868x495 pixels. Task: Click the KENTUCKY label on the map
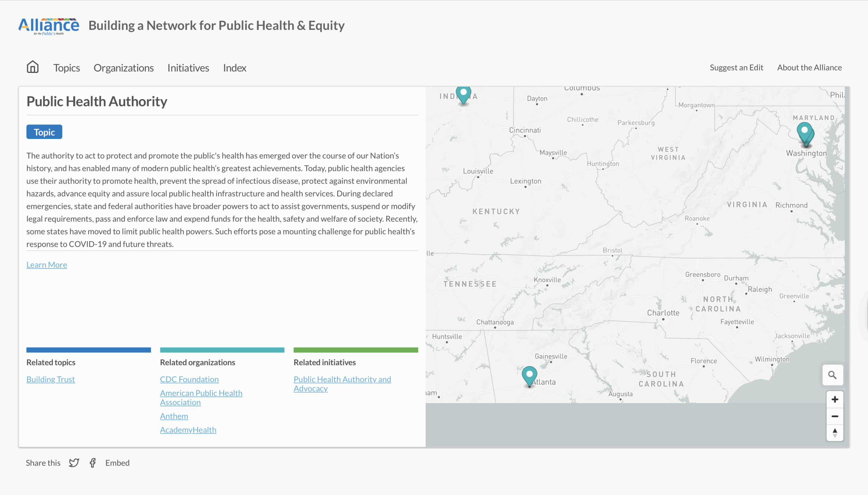496,211
